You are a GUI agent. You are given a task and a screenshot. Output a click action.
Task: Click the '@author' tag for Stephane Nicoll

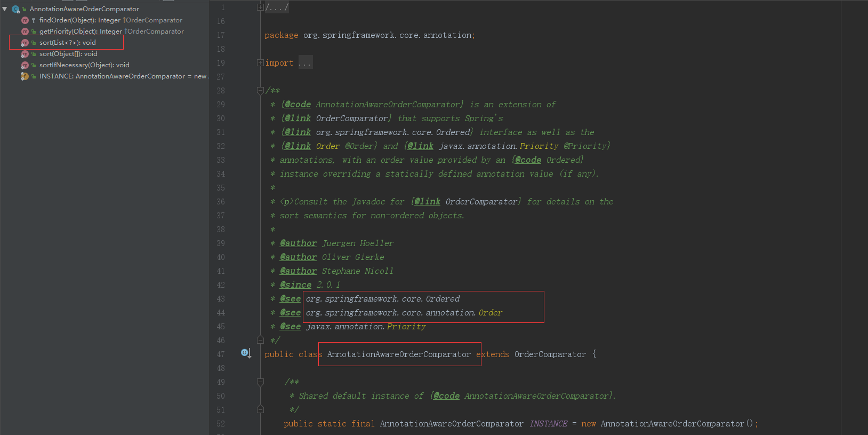pos(298,271)
